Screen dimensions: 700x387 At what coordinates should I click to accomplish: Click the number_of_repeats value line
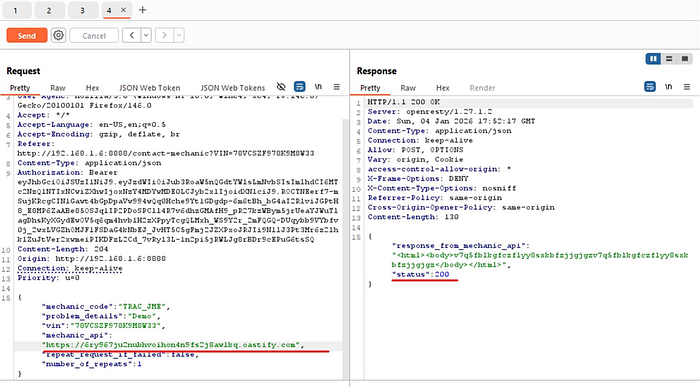[92, 364]
